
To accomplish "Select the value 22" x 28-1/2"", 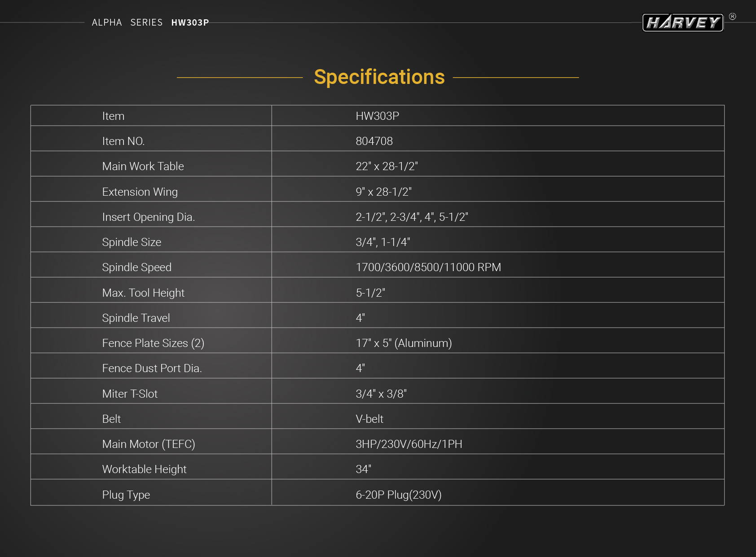I will pos(387,166).
